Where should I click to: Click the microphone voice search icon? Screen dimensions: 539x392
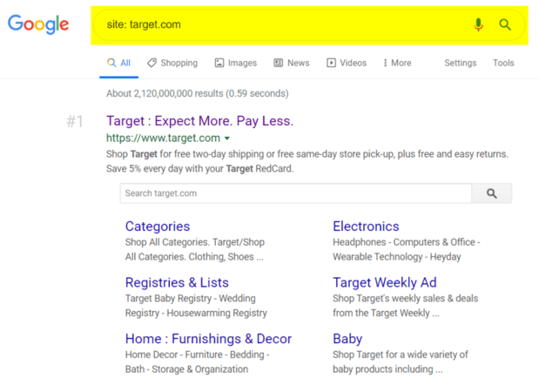[x=478, y=24]
